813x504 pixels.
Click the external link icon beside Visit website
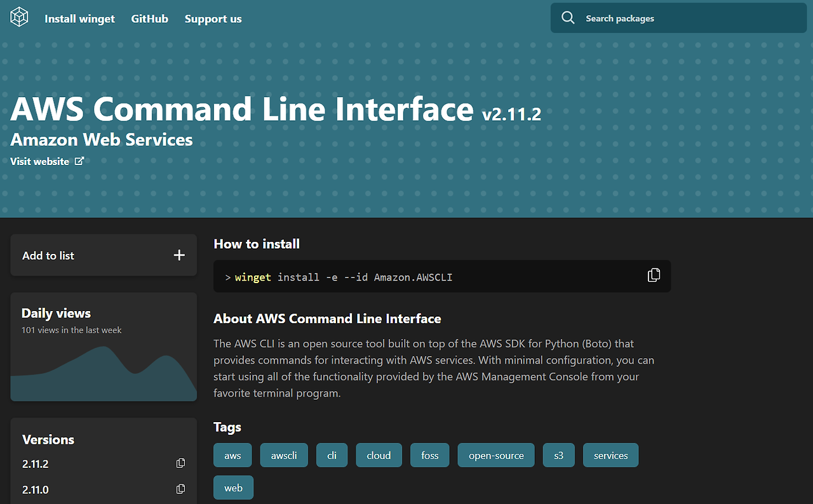tap(79, 161)
